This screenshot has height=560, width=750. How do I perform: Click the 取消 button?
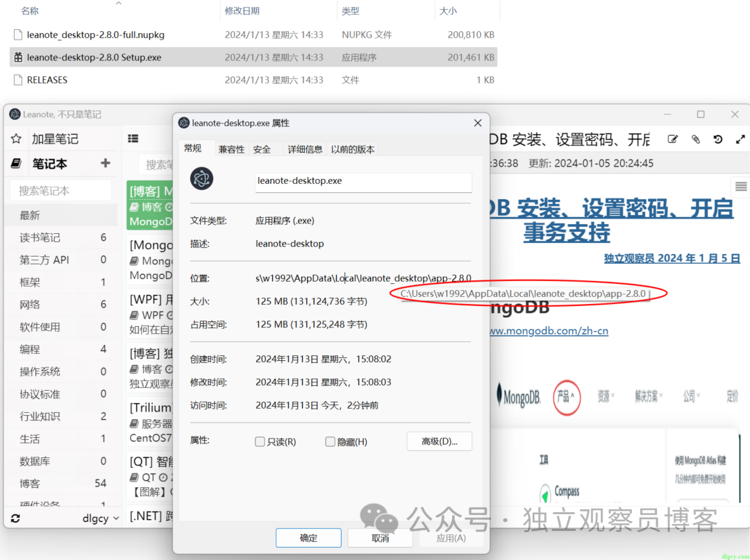(x=381, y=538)
